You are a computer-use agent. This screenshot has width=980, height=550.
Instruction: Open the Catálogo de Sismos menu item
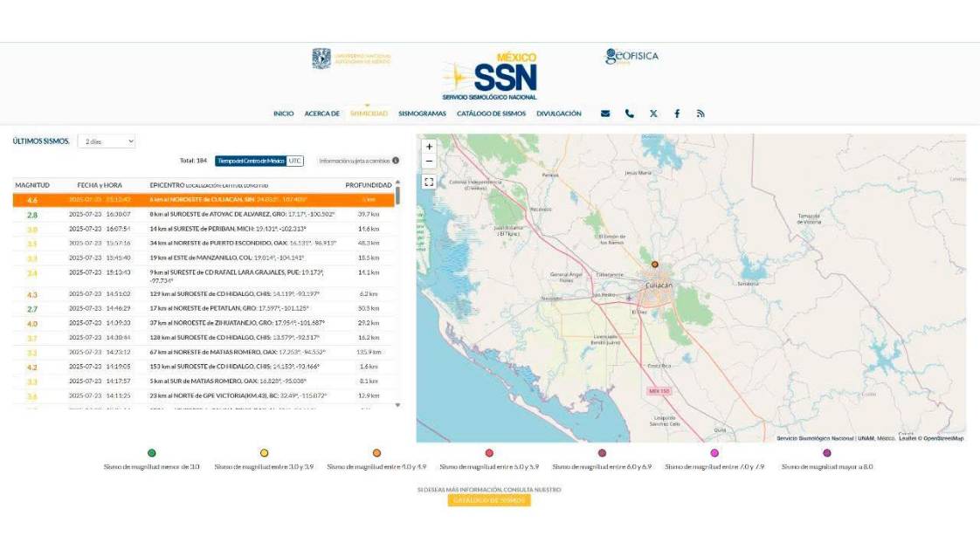pyautogui.click(x=491, y=113)
